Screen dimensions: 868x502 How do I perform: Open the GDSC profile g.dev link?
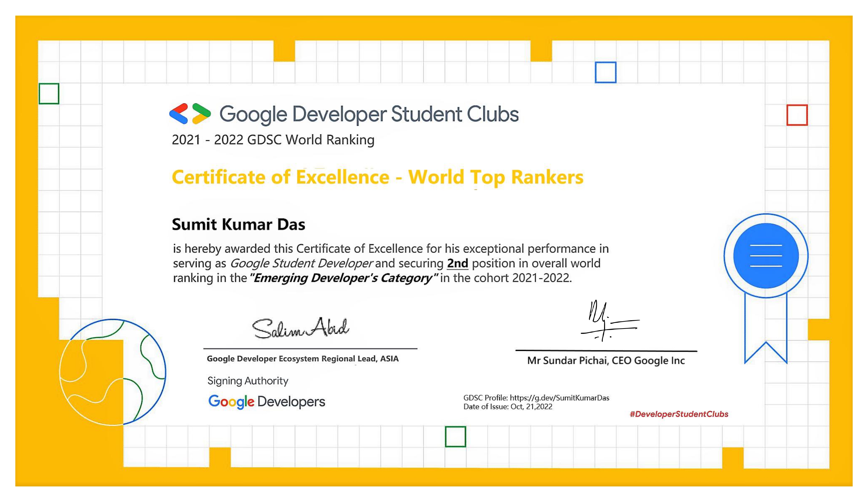tap(559, 398)
